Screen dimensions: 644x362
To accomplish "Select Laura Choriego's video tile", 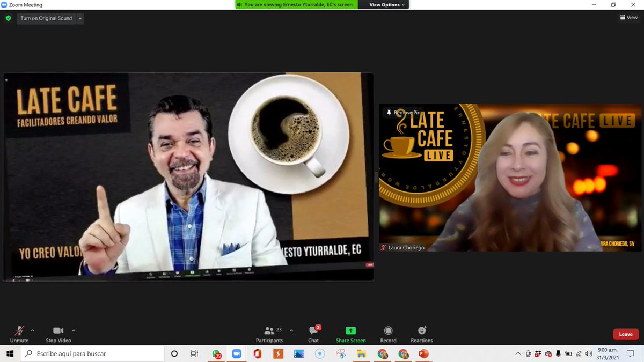I will pyautogui.click(x=510, y=177).
